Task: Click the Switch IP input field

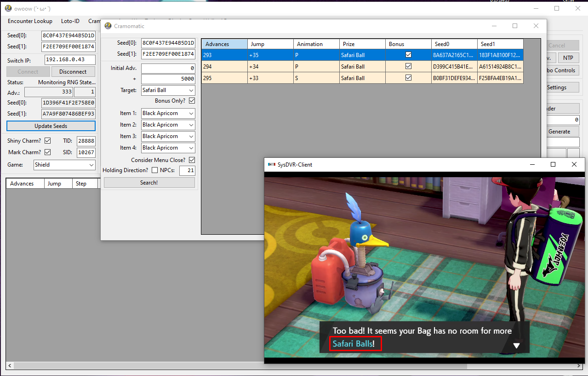Action: click(70, 60)
